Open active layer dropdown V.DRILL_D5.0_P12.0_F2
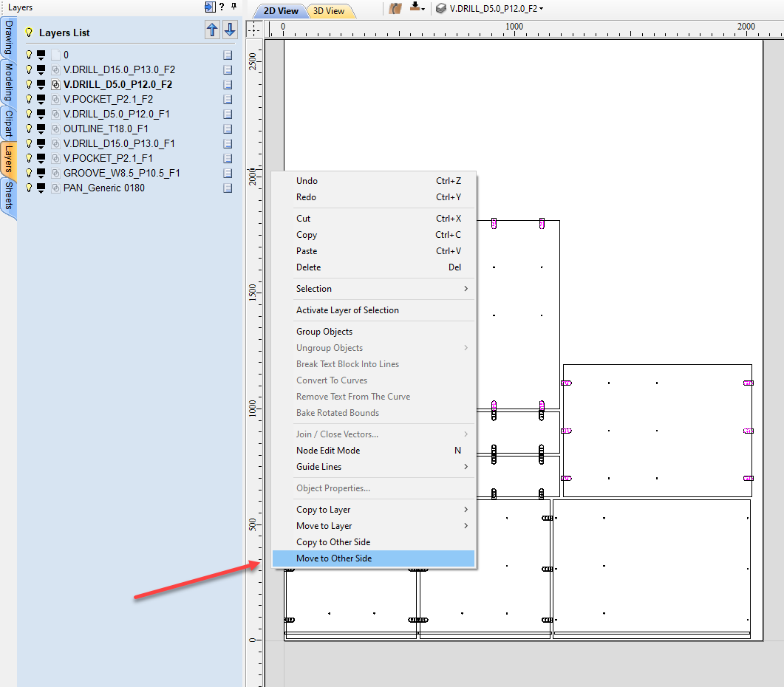Screen dimensions: 784x687 coord(496,9)
